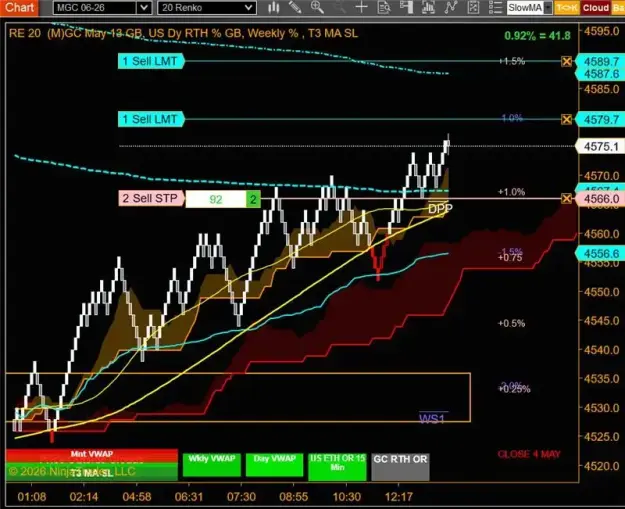Click the Chart tab label

coord(19,7)
